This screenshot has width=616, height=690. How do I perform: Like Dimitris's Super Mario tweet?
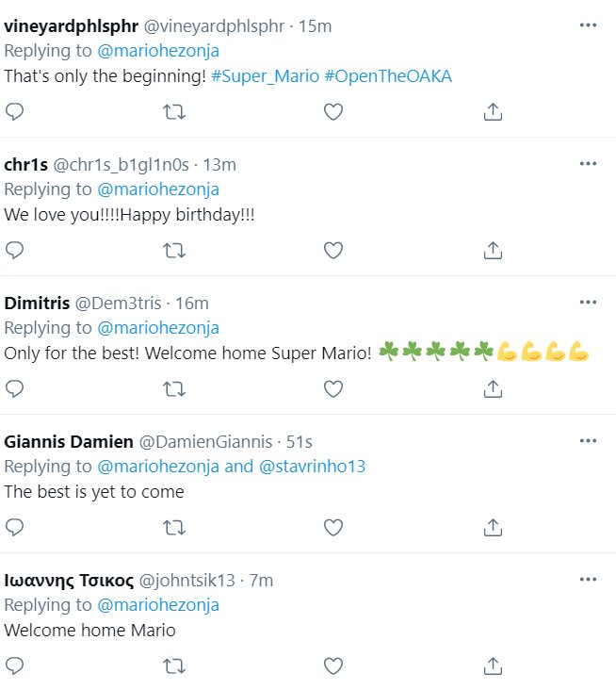(332, 388)
